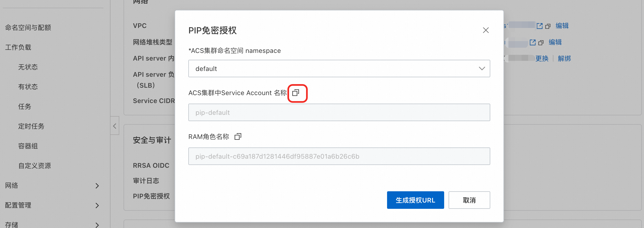Go to 定时任务 in sidebar
The width and height of the screenshot is (644, 228).
(x=31, y=126)
